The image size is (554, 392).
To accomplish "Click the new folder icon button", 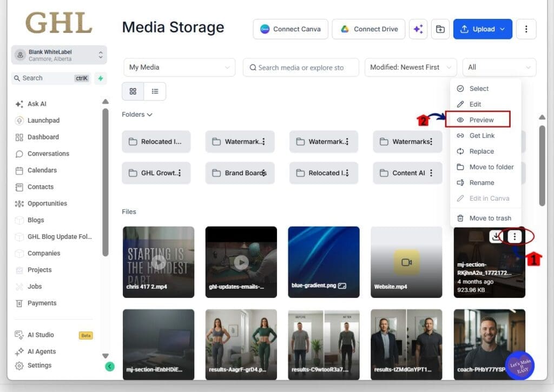I will tap(440, 29).
